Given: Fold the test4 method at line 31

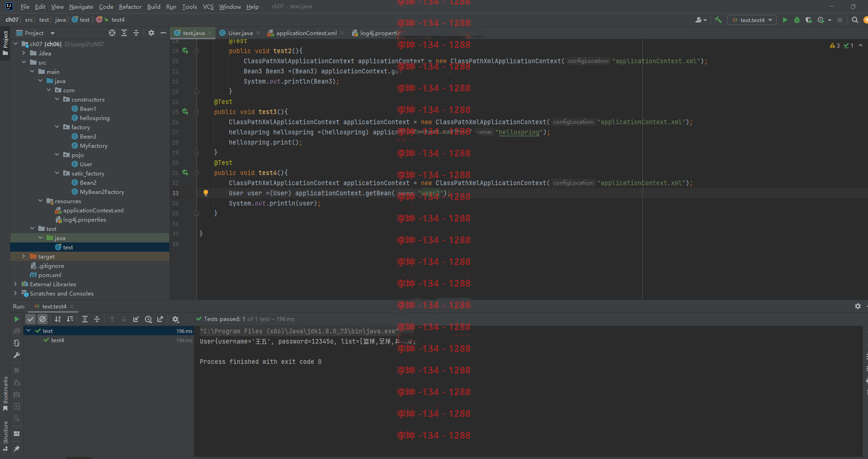Looking at the screenshot, I should 197,173.
